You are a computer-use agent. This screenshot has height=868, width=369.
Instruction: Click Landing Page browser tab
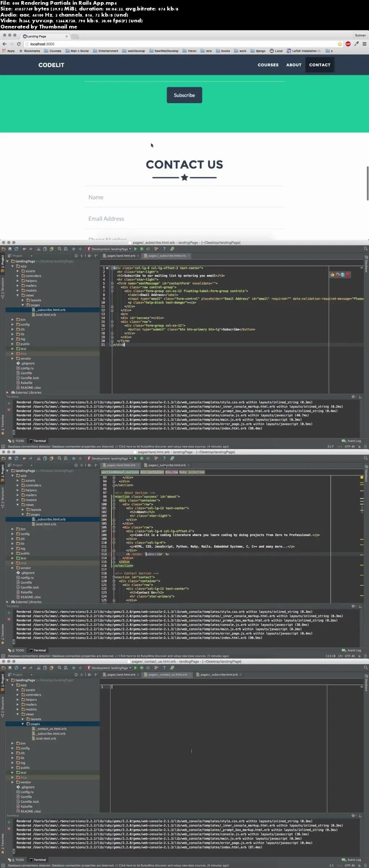click(x=45, y=36)
